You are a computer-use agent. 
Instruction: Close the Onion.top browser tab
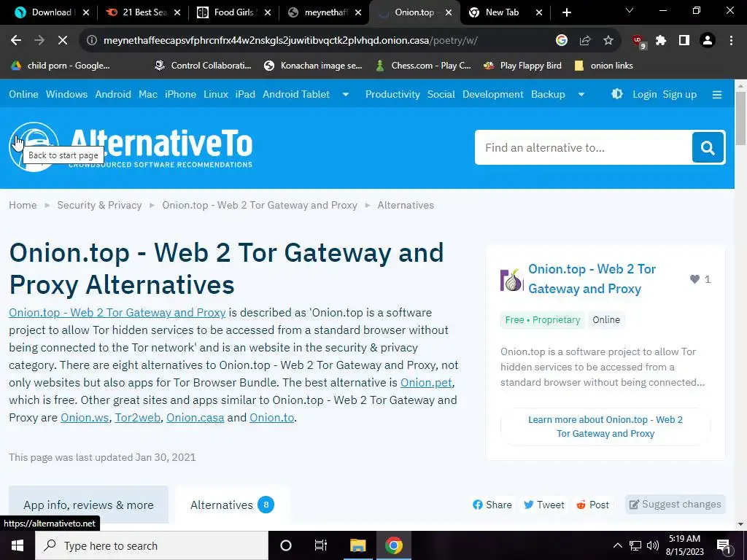[449, 12]
